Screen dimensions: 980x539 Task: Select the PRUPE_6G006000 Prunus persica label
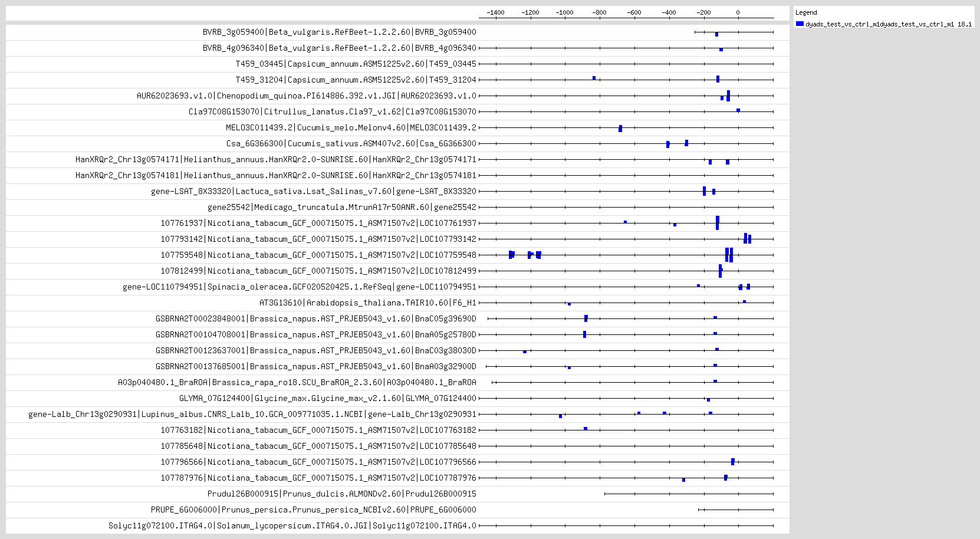click(x=313, y=510)
